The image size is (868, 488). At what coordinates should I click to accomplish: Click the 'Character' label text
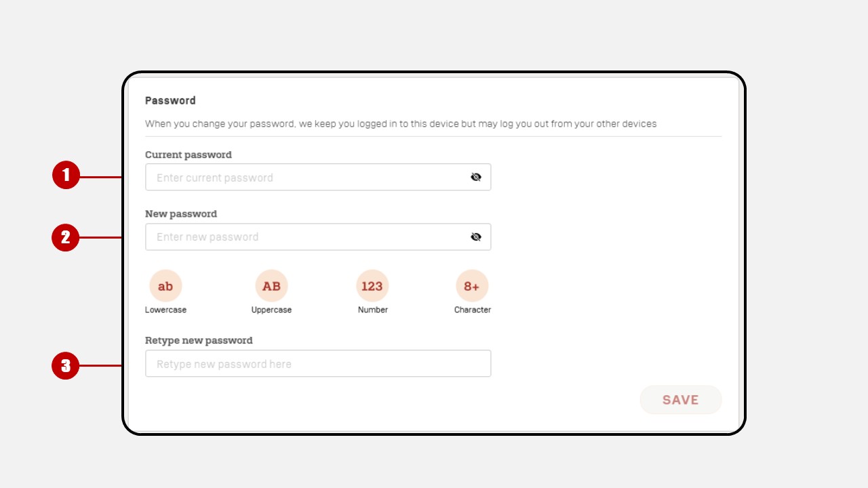coord(473,310)
